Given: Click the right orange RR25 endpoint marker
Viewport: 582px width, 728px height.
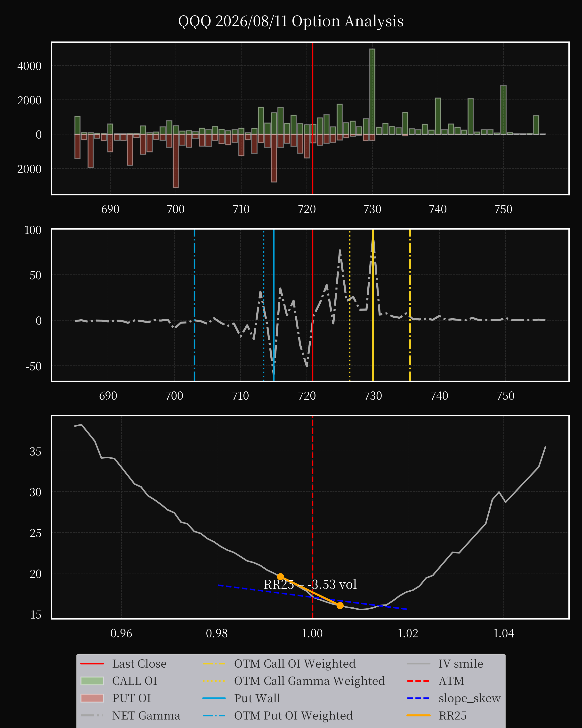Looking at the screenshot, I should tap(340, 605).
